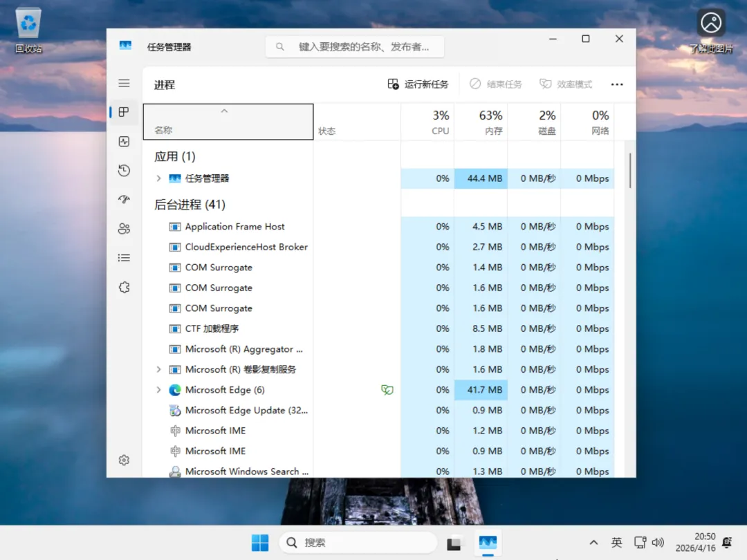Image resolution: width=747 pixels, height=560 pixels.
Task: Select the CTF 加载程序 process icon
Action: coord(175,328)
